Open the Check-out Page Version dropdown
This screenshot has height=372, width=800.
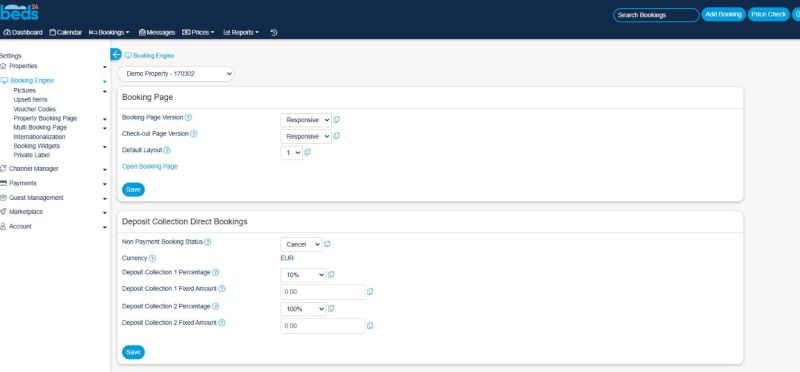click(306, 136)
